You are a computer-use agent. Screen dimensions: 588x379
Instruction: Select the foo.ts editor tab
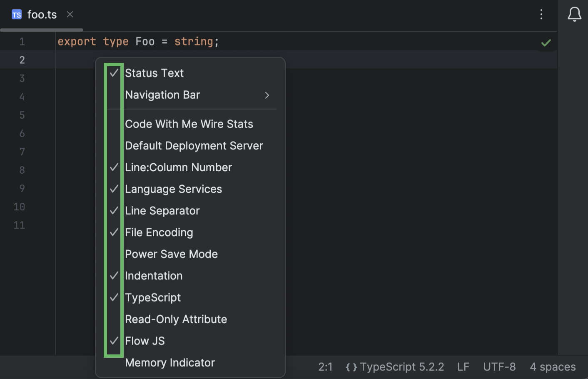pos(42,14)
